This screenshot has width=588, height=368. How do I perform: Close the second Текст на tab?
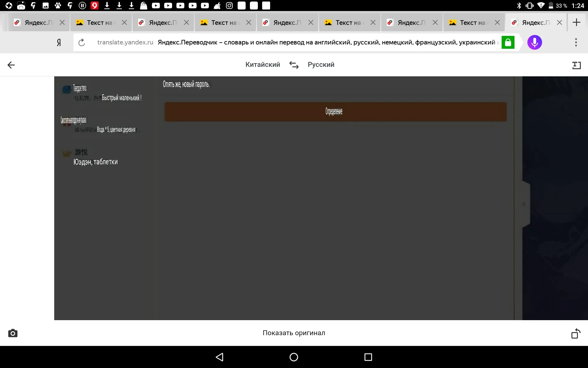[x=249, y=22]
